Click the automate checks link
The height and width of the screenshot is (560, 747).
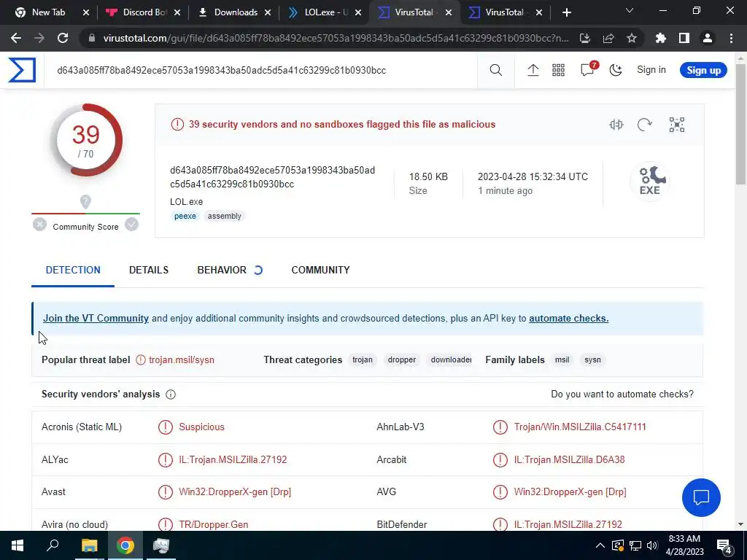click(568, 318)
